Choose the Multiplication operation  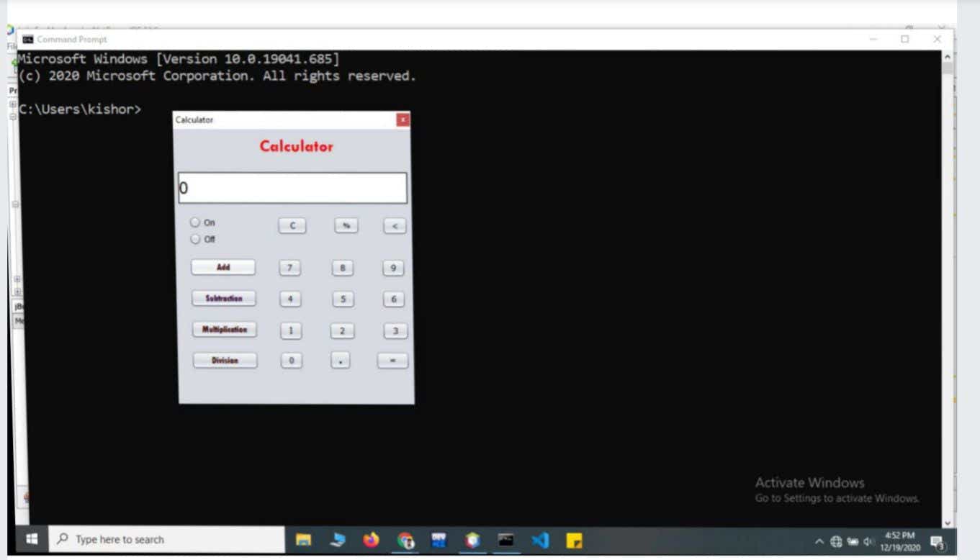point(225,330)
